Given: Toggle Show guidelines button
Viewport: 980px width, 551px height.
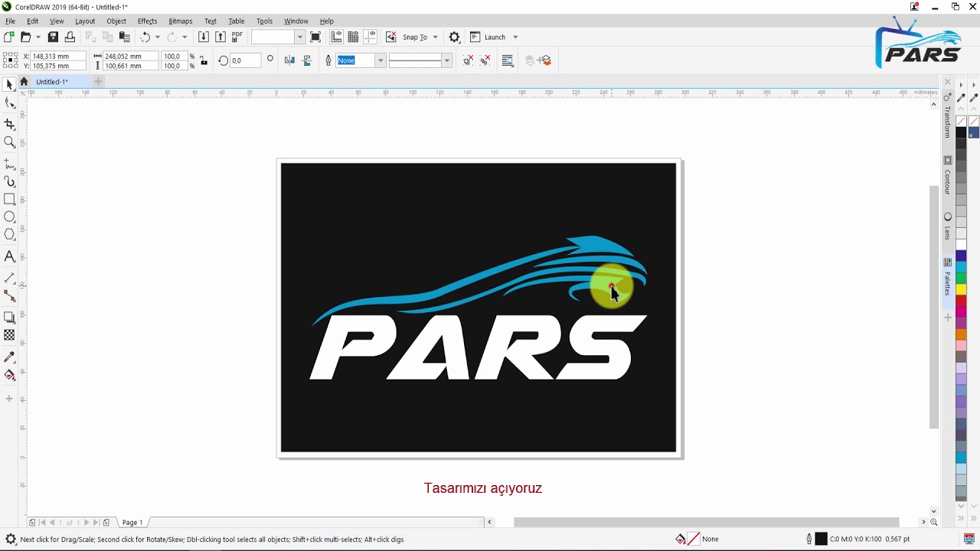Looking at the screenshot, I should click(371, 37).
